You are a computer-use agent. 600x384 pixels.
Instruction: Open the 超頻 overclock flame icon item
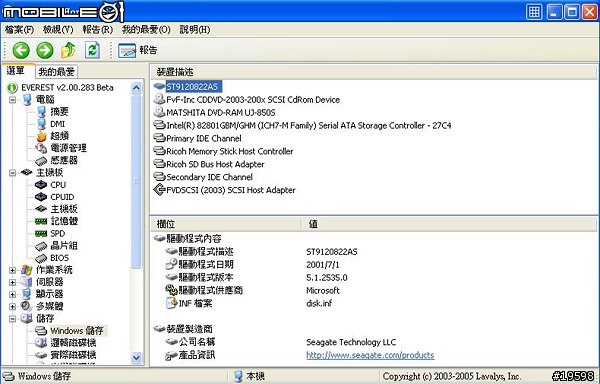[41, 136]
